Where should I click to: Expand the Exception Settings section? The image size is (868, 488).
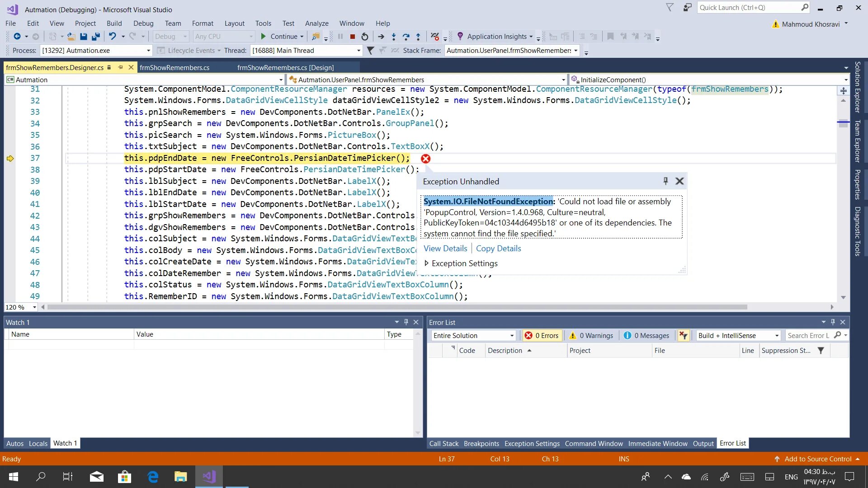click(x=426, y=263)
